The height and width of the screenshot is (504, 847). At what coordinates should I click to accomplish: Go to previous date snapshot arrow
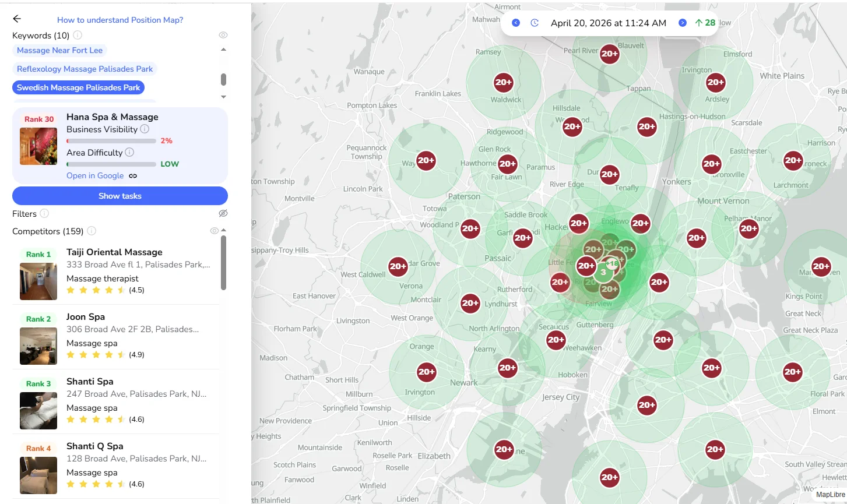(516, 23)
